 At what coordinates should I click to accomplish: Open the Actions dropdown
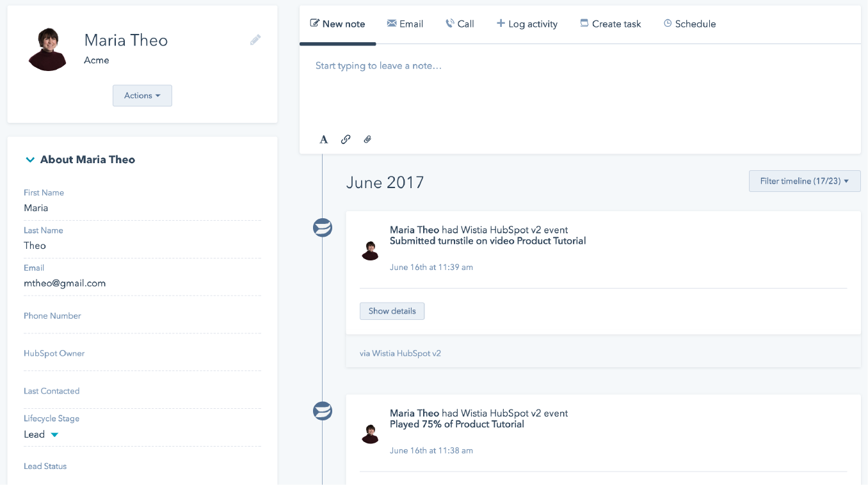[x=142, y=95]
